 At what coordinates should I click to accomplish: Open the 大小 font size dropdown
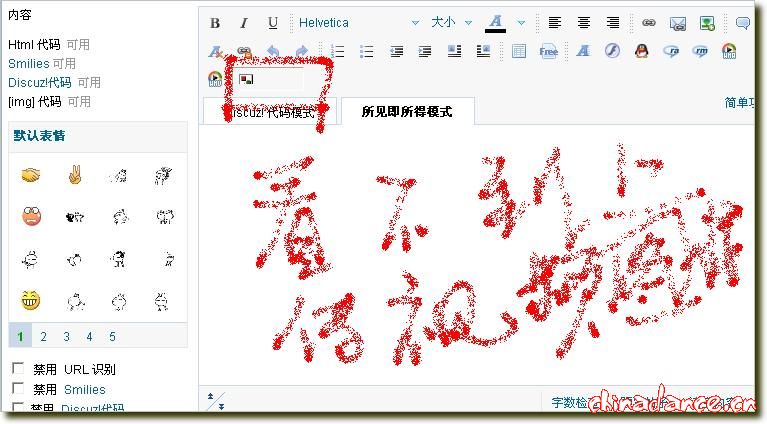[451, 22]
